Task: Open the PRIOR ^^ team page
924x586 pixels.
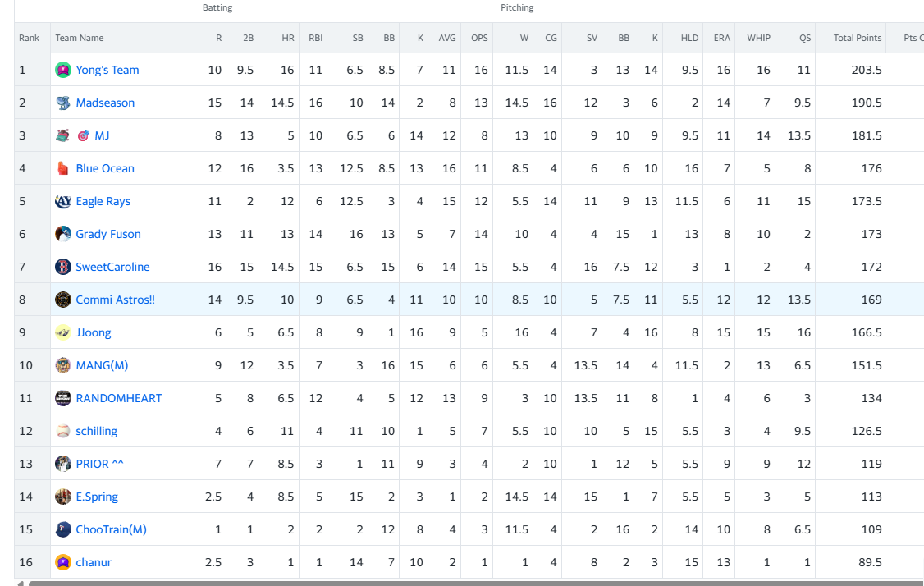Action: pos(99,464)
